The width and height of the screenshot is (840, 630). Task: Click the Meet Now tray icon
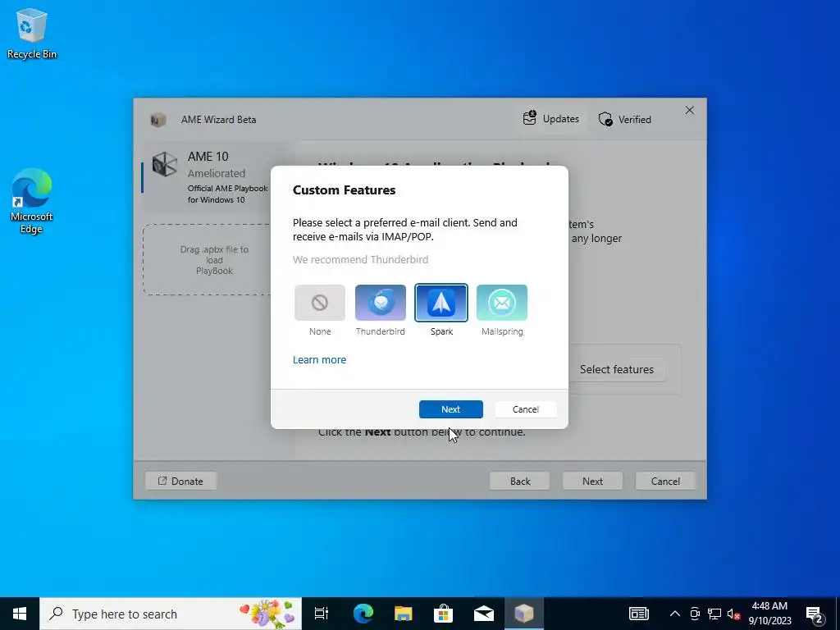pyautogui.click(x=695, y=614)
